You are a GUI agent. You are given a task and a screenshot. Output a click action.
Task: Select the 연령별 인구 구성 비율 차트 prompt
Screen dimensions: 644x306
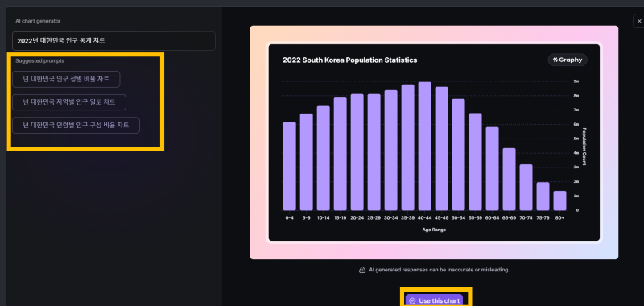(76, 126)
